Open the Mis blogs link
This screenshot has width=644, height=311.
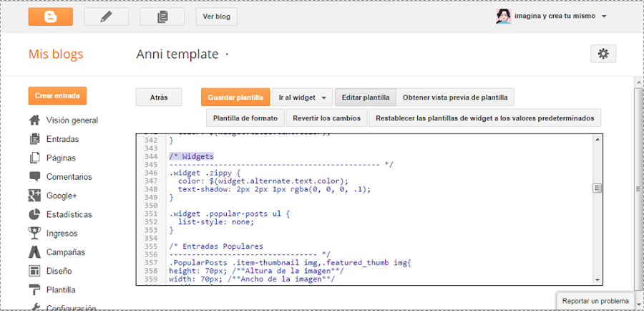click(56, 54)
